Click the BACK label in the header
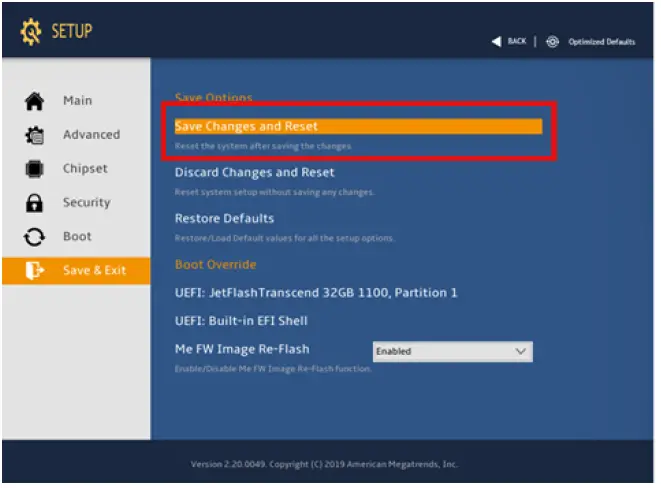This screenshot has width=661, height=488. pos(517,41)
